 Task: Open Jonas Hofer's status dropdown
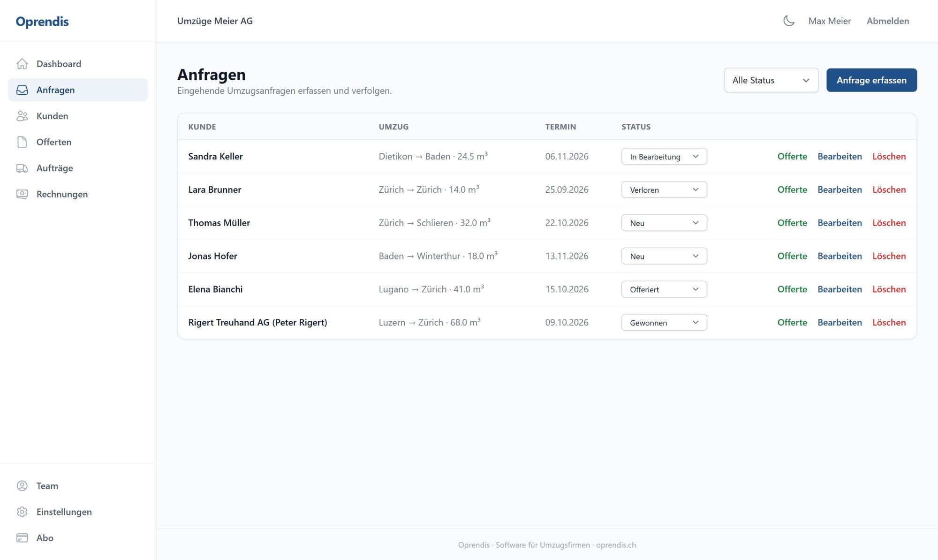point(664,256)
